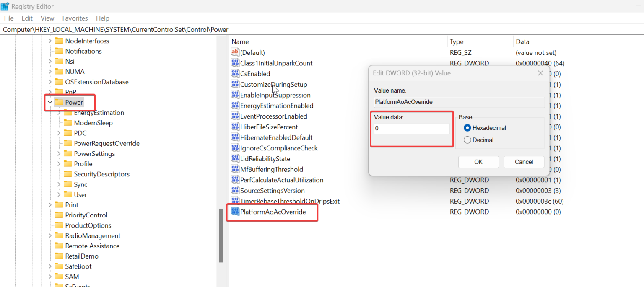Click the PlatformAoAcOverride DWORD value icon

[235, 212]
